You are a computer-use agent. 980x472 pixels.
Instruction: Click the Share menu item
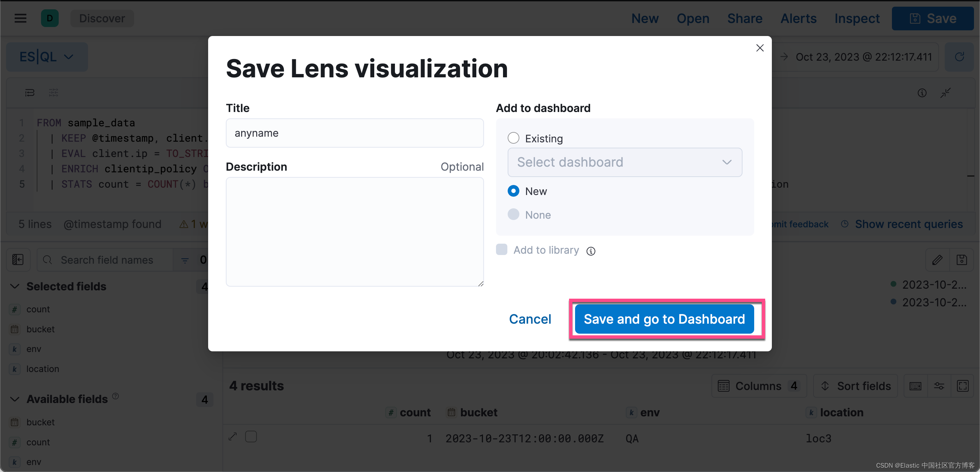(x=745, y=18)
